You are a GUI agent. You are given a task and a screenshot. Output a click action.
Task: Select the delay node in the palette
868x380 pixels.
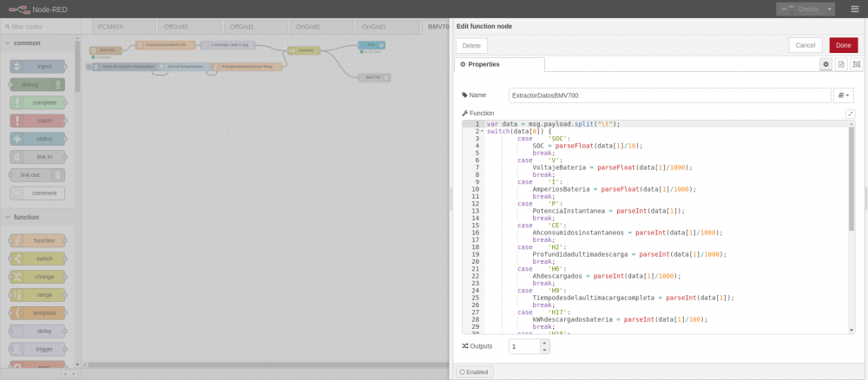37,331
